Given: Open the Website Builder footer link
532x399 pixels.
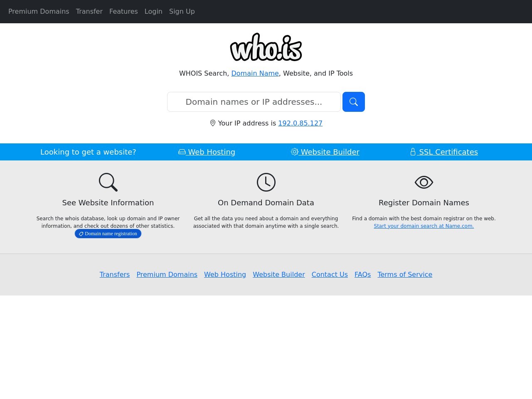Looking at the screenshot, I should [279, 274].
